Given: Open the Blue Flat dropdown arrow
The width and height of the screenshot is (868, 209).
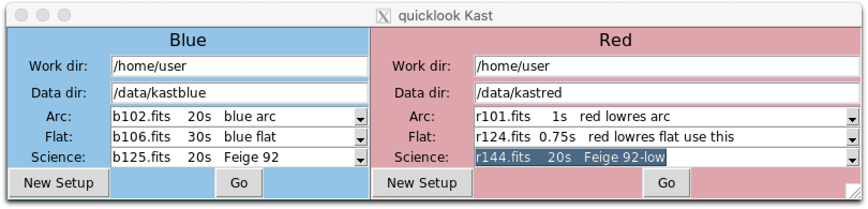Looking at the screenshot, I should [x=361, y=137].
